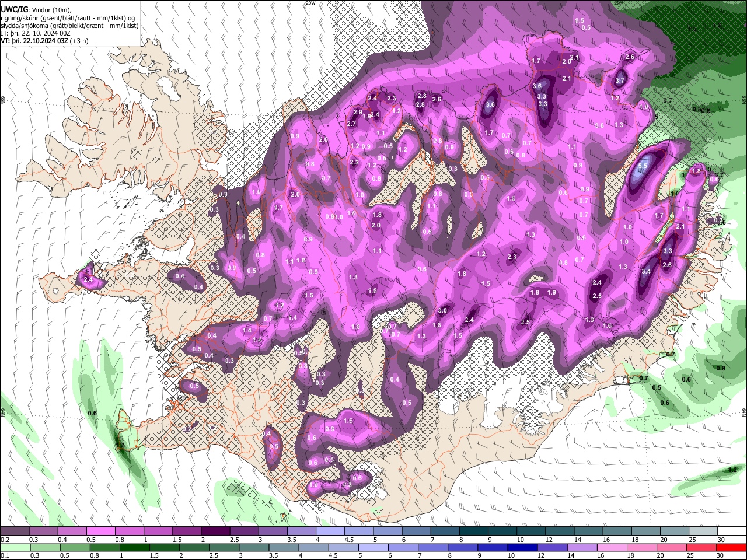
Task: Click the '20W' longitude label
Action: [310, 3]
